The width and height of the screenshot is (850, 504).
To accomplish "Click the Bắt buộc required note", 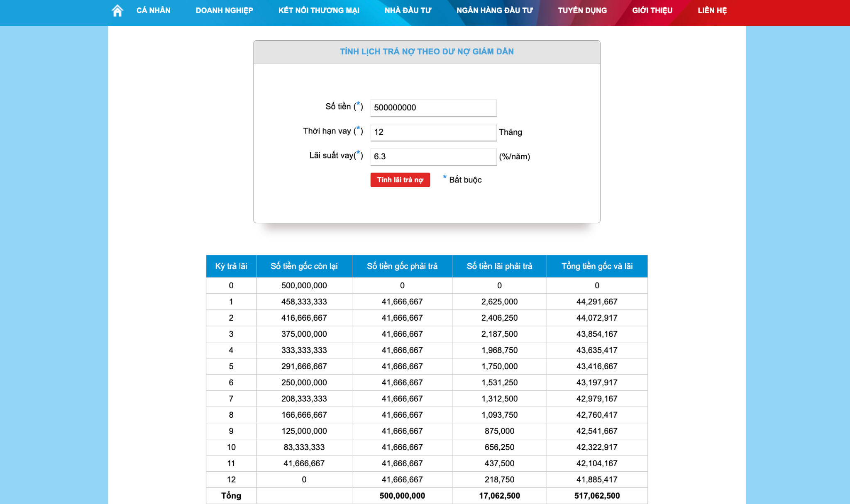I will 465,180.
